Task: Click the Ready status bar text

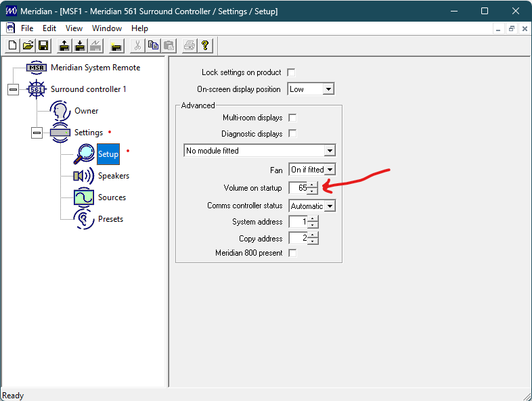Action: click(x=13, y=396)
